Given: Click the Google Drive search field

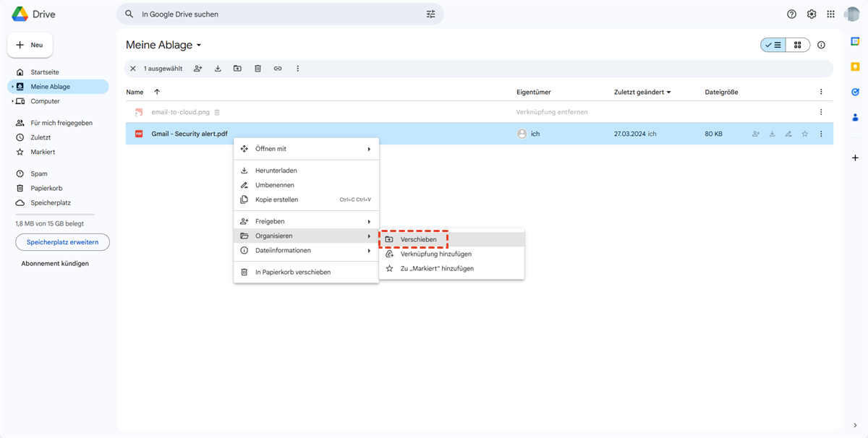Looking at the screenshot, I should (278, 14).
